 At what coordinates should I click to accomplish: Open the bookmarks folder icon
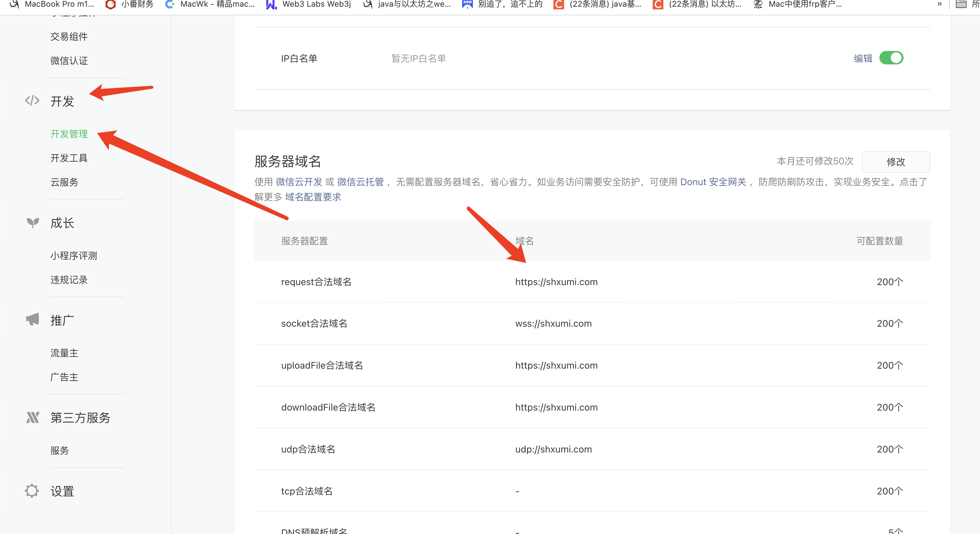pos(961,4)
